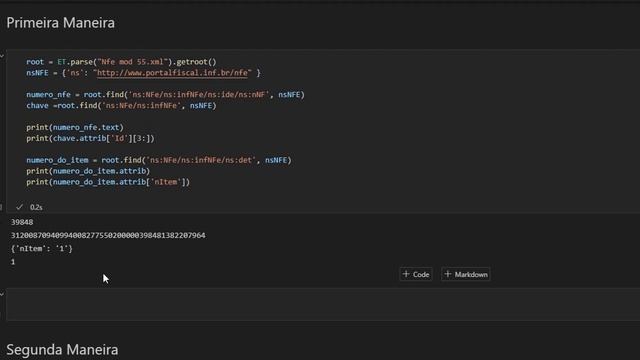
Task: Click the numero_do_item = root.find code line
Action: (x=159, y=160)
